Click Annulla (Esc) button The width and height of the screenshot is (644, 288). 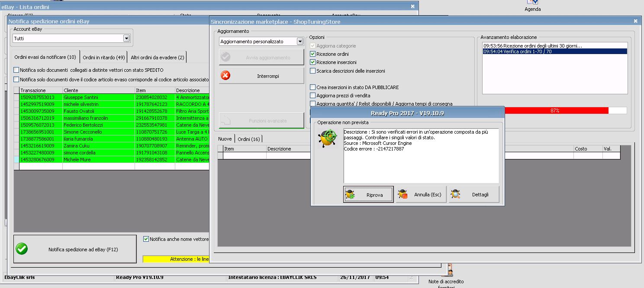421,195
